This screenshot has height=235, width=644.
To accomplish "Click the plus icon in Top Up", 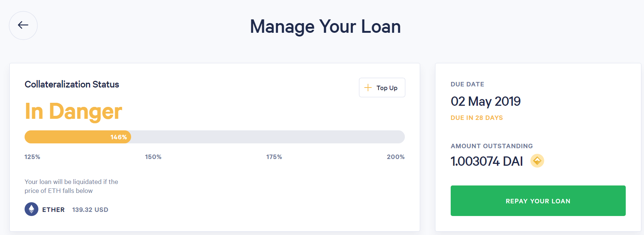I will [x=368, y=88].
